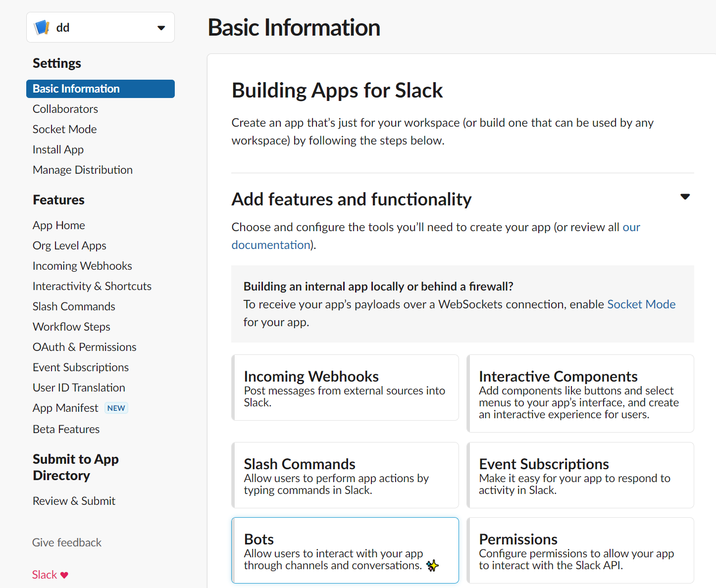Open the dd app selector dropdown
The width and height of the screenshot is (716, 588).
101,27
